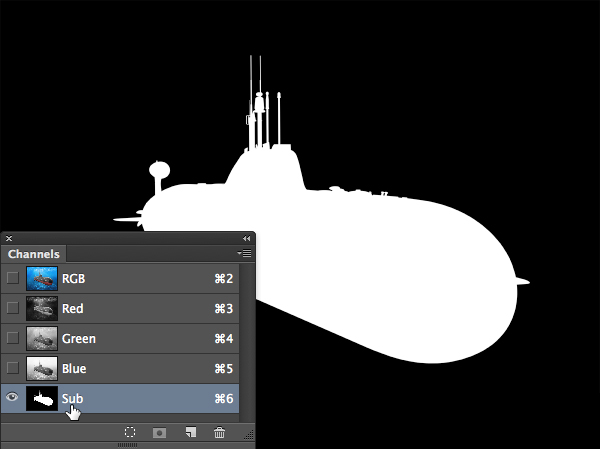
Task: Toggle visibility of the Red channel
Action: (x=13, y=308)
